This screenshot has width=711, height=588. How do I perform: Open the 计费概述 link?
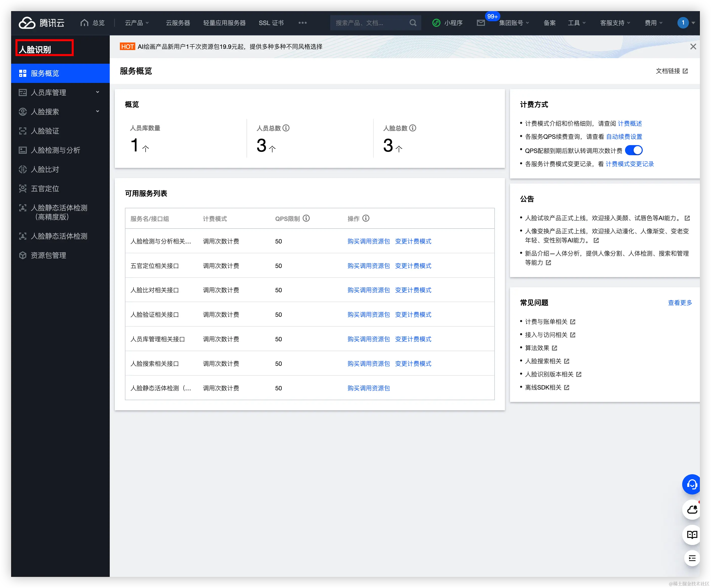[x=630, y=124]
